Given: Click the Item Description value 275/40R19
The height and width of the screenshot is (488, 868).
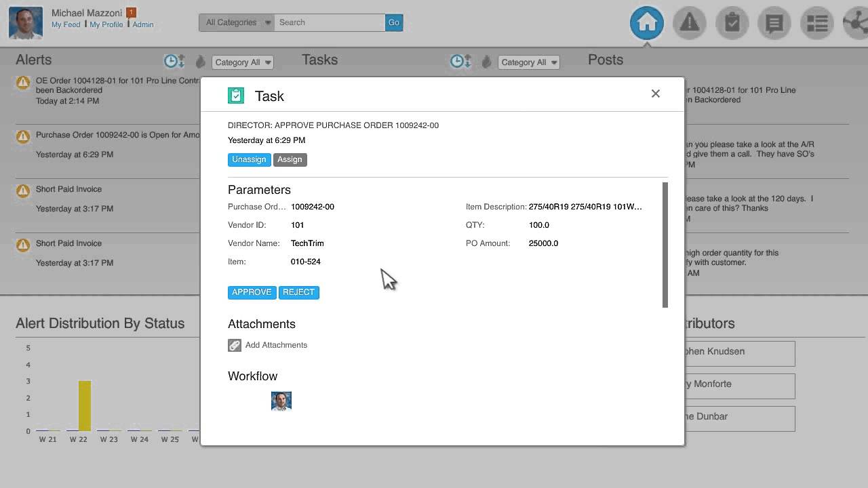Looking at the screenshot, I should (x=585, y=207).
